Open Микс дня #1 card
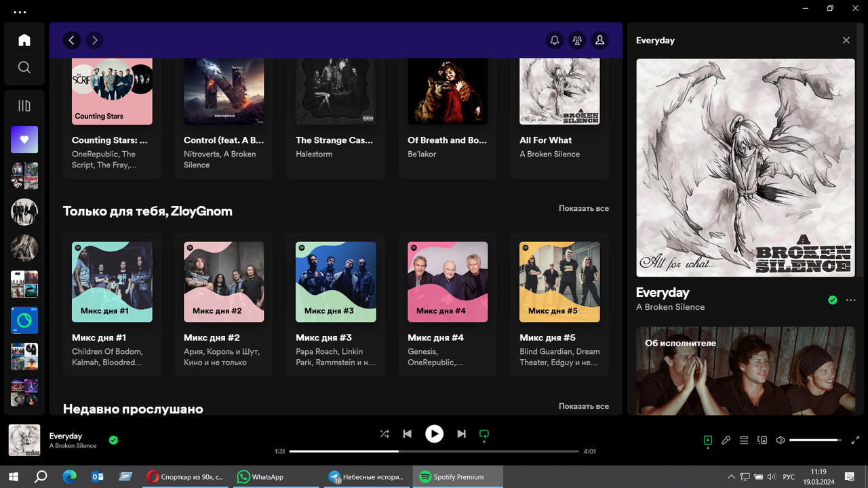 112,304
